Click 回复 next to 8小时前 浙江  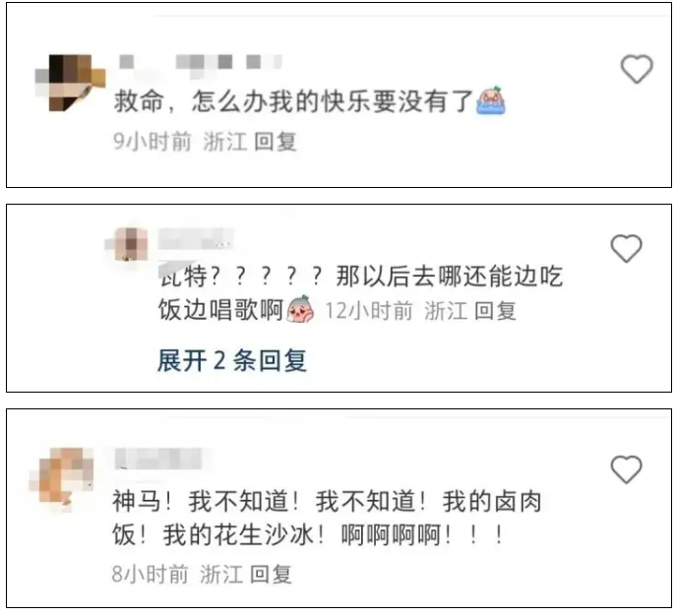point(272,575)
